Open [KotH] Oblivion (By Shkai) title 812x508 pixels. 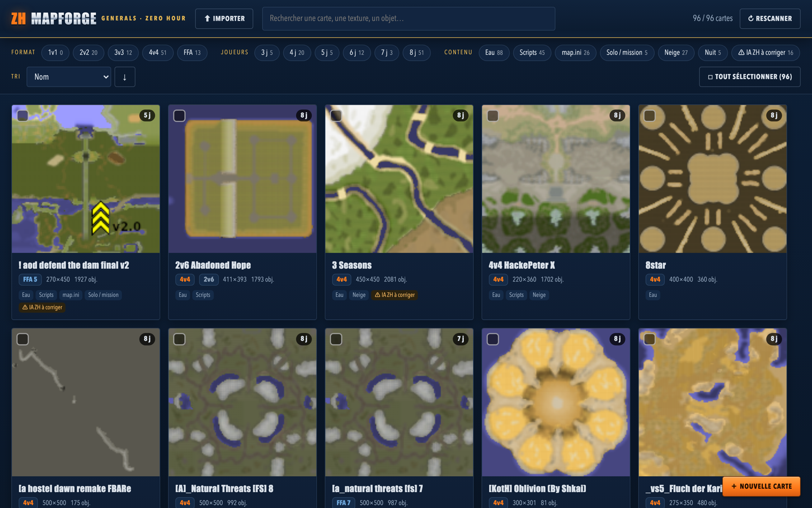(537, 489)
